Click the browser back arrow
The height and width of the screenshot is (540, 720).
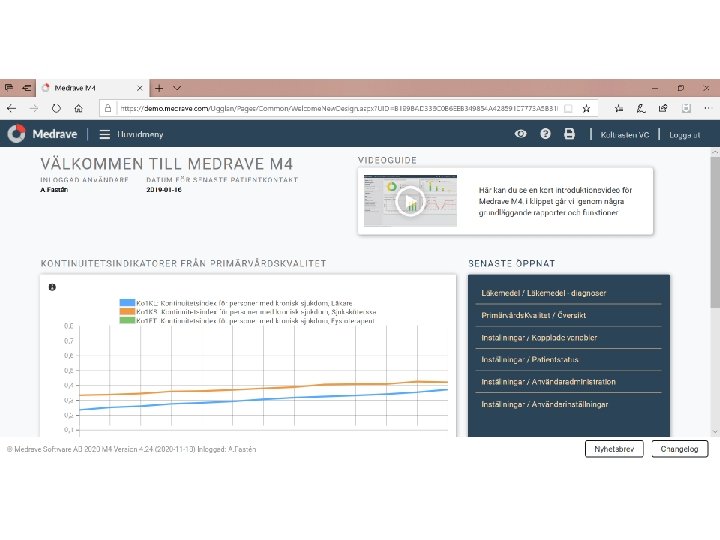[x=11, y=108]
